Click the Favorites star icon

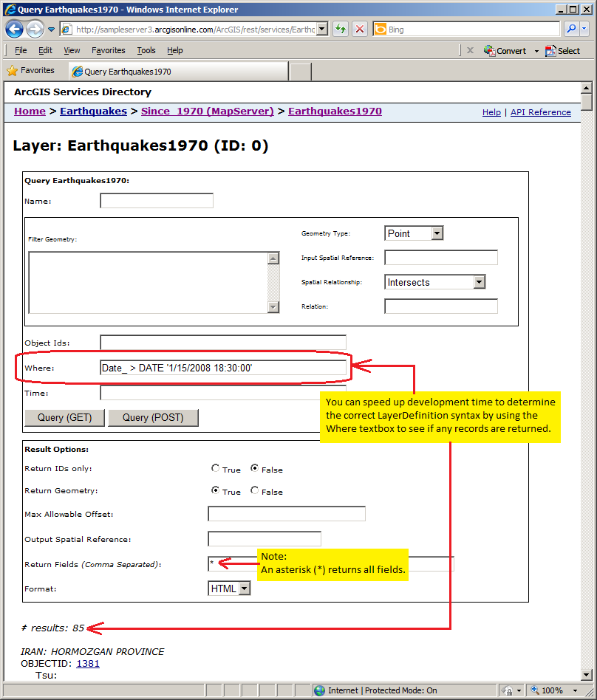coord(13,70)
